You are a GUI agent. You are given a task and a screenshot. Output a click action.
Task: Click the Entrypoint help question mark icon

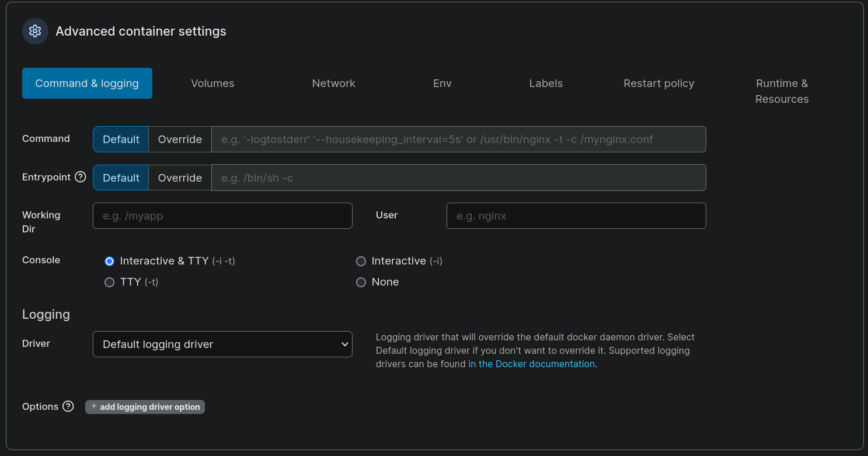pos(81,177)
